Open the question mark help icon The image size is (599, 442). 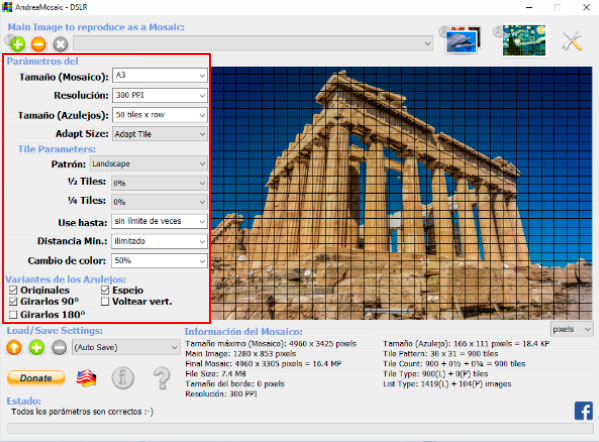[162, 378]
